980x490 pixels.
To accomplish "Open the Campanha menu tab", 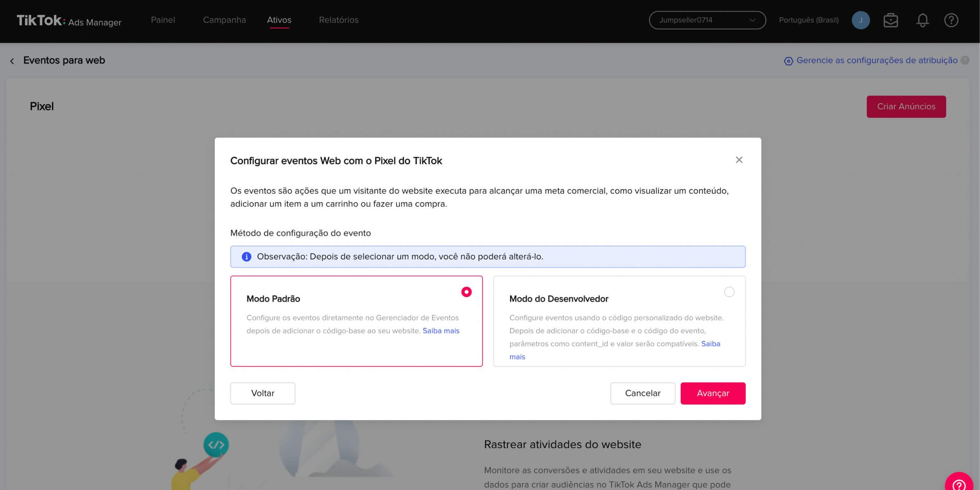I will pyautogui.click(x=224, y=20).
